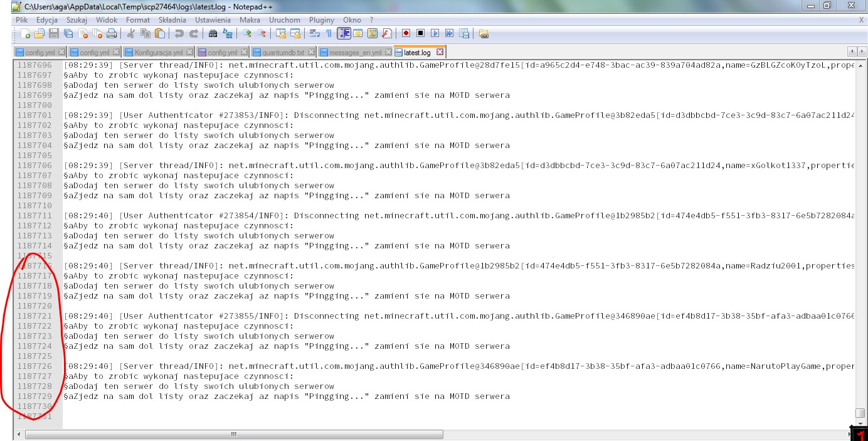The height and width of the screenshot is (441, 868).
Task: Switch to the messages_en.yml tab
Action: pyautogui.click(x=356, y=52)
